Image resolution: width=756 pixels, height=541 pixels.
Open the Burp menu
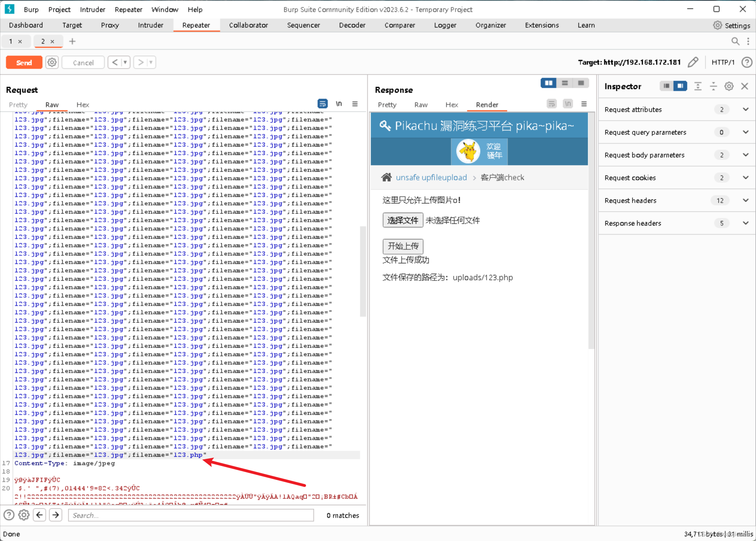tap(31, 9)
